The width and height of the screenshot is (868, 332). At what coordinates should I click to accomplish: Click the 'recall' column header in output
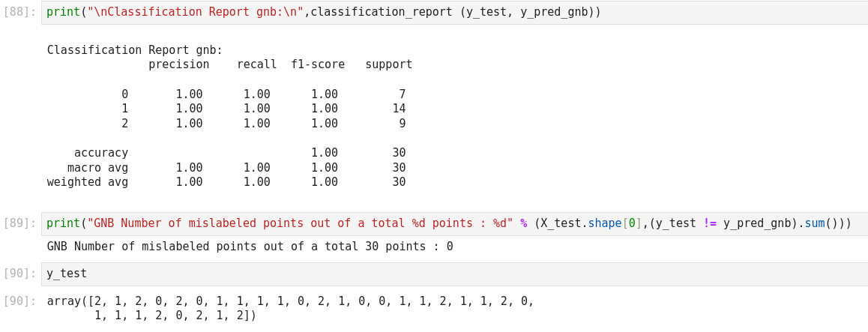tap(256, 64)
